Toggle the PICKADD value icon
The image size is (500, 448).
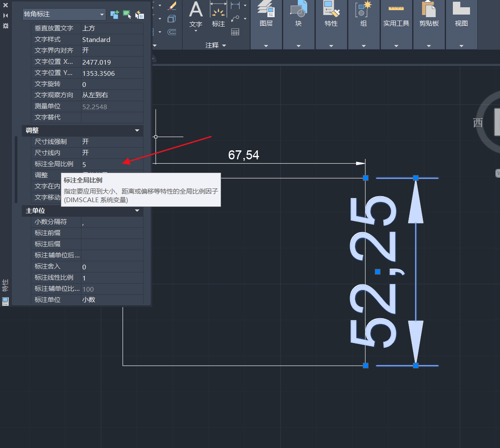click(114, 14)
